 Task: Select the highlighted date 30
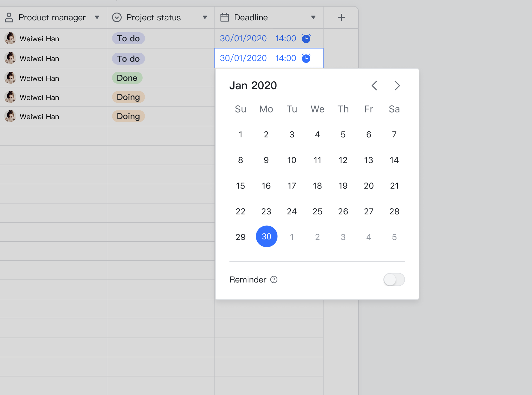[x=266, y=236]
